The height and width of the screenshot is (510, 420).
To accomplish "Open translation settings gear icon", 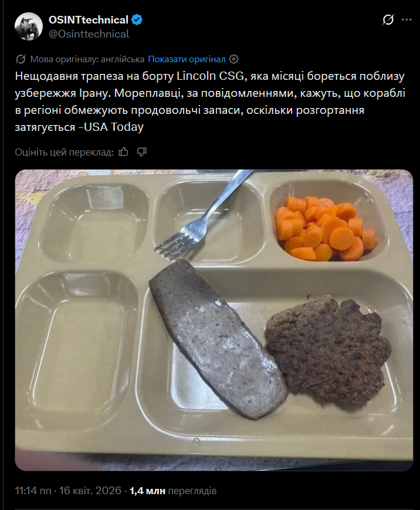I will pyautogui.click(x=233, y=59).
